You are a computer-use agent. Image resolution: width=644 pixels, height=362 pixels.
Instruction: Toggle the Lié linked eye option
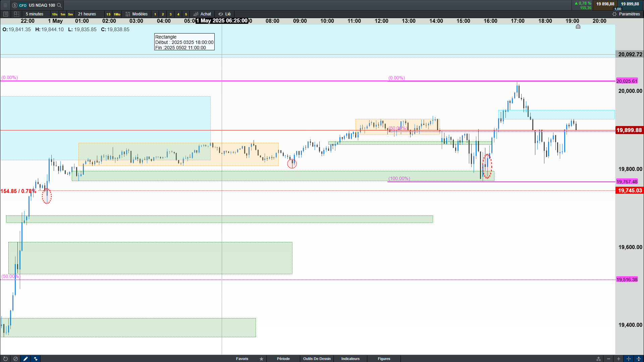click(x=224, y=14)
